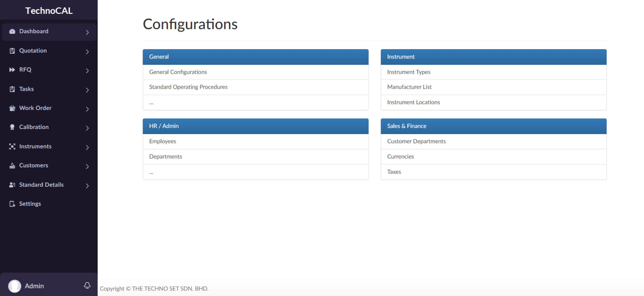This screenshot has width=644, height=296.
Task: Open Customer Departments configuration
Action: point(416,142)
